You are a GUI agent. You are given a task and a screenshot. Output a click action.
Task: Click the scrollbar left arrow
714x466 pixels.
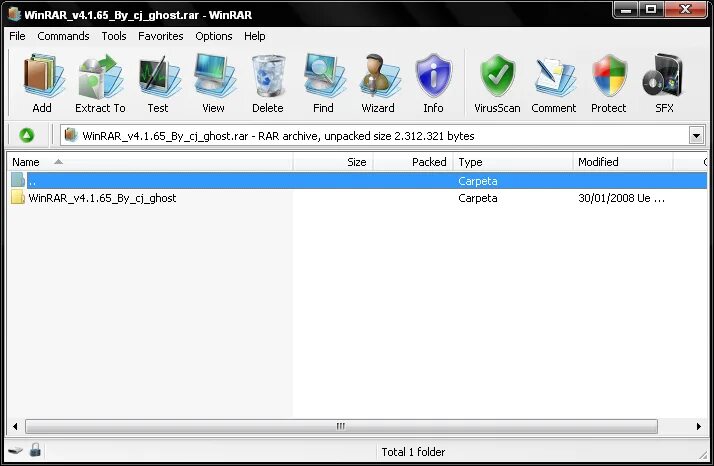pos(15,426)
